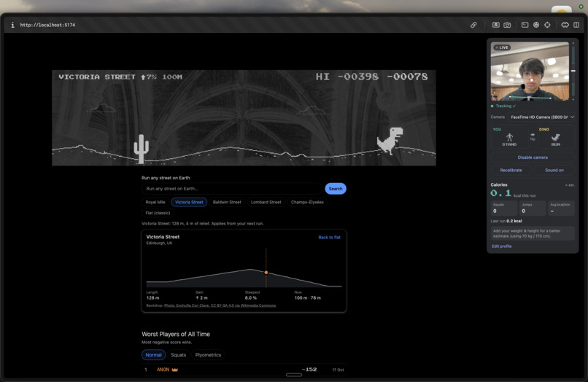Click the Avg kcal/min box
This screenshot has width=588, height=382.
coord(561,208)
